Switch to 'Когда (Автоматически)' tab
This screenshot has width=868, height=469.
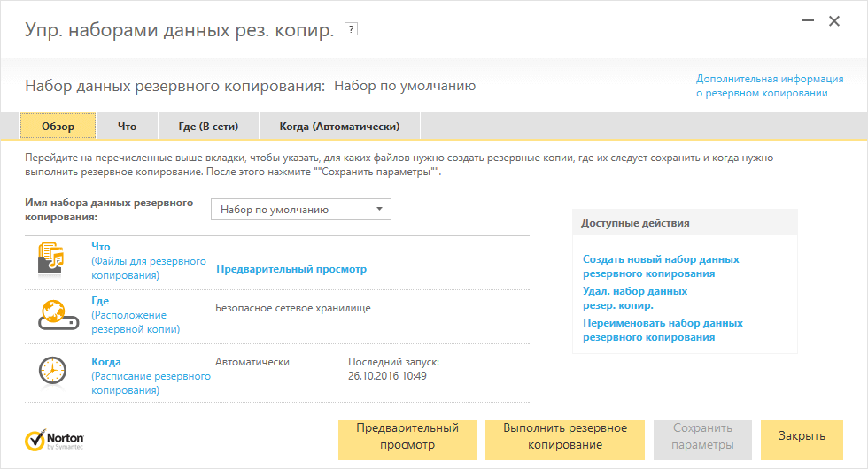click(339, 127)
